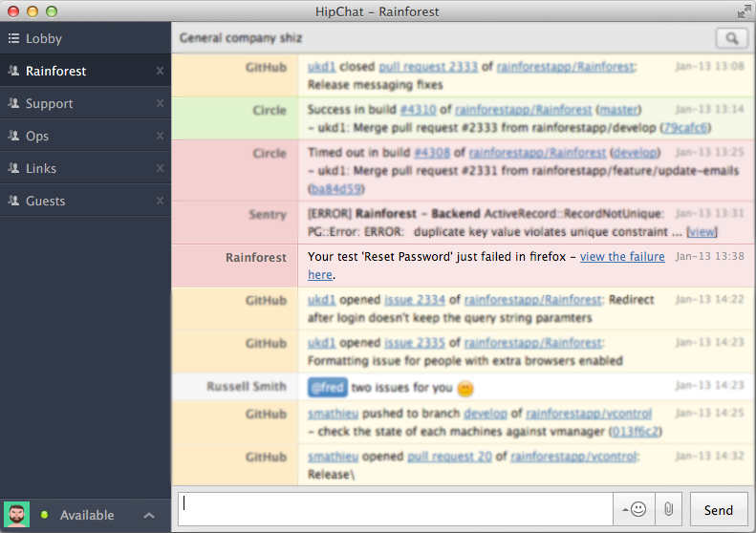Viewport: 756px width, 533px height.
Task: Open the master branch link
Action: 618,110
